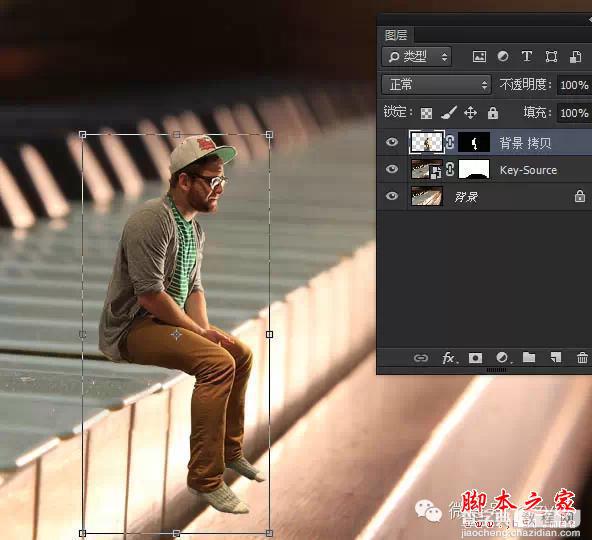Viewport: 592px width, 540px height.
Task: Delete layer with trash icon
Action: click(x=582, y=358)
